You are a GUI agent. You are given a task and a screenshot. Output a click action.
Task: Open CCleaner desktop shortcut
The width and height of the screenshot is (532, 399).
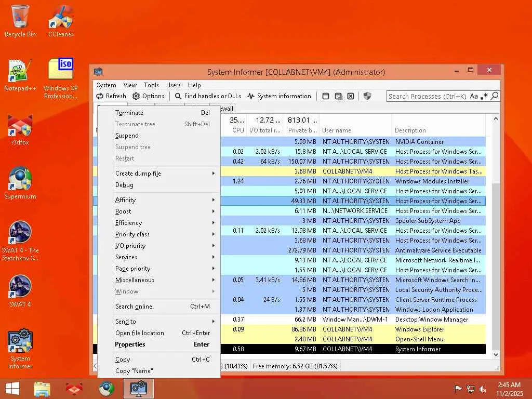click(x=61, y=21)
